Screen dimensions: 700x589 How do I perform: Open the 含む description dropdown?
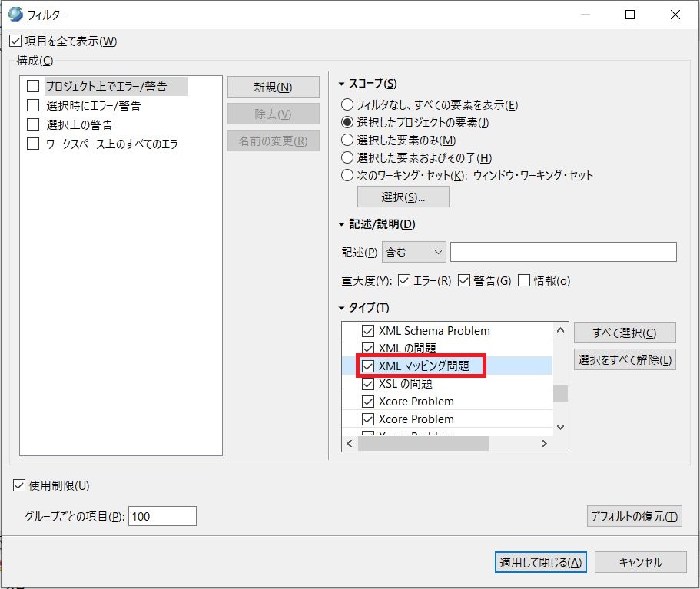[x=413, y=252]
